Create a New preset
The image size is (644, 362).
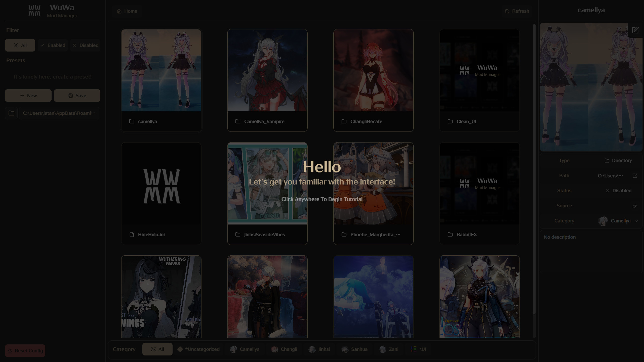28,96
